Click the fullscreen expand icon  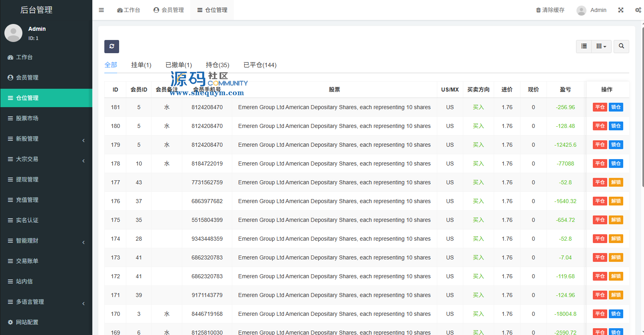[x=620, y=10]
